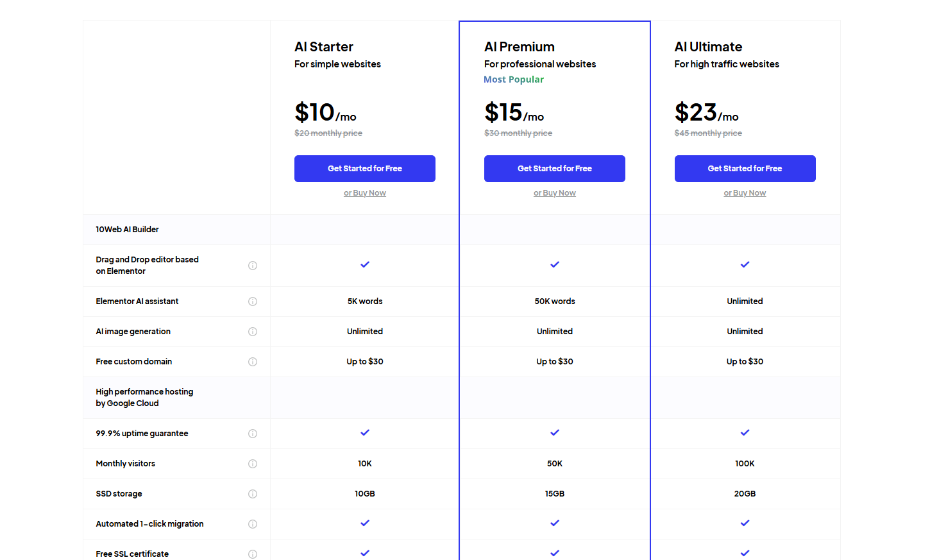Screen dimensions: 930x560
Task: Follow the or Buy Now link for AI Starter
Action: 365,193
